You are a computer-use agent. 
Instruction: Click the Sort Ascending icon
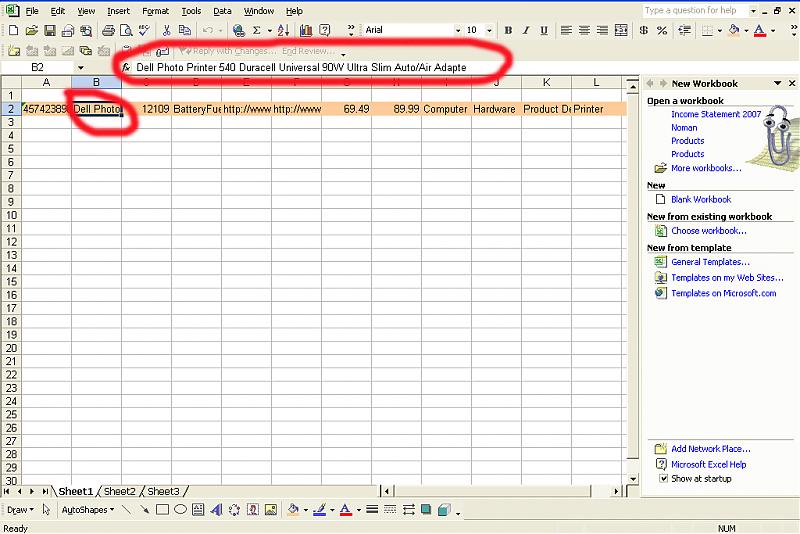pos(283,31)
